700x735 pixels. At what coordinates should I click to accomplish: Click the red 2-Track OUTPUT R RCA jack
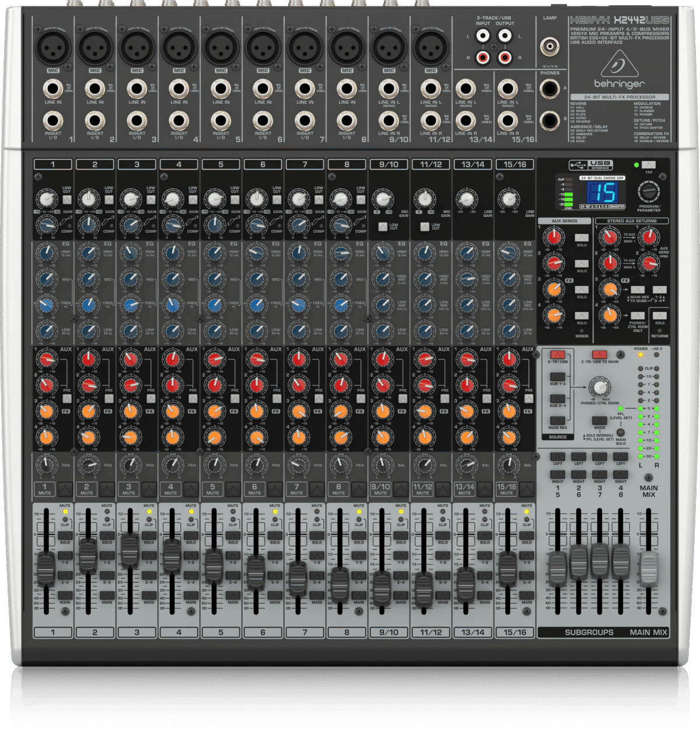[x=505, y=57]
